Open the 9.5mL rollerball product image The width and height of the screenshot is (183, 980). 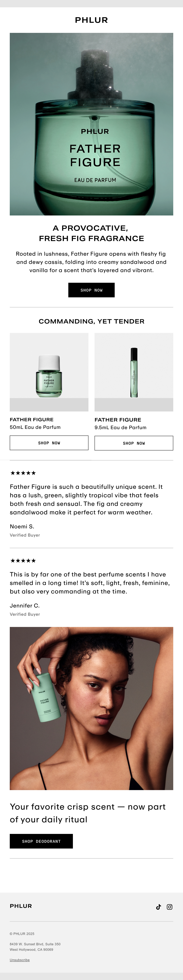click(x=134, y=372)
